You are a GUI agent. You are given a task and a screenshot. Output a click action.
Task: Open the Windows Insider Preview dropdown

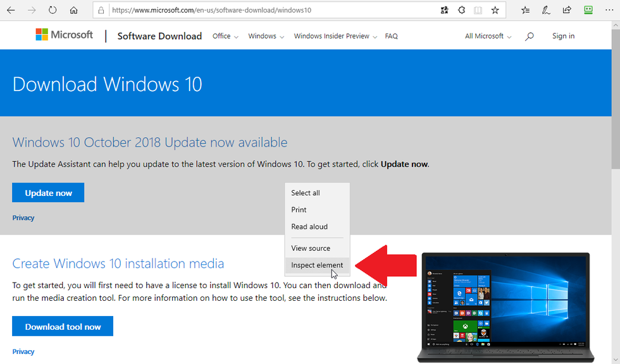(335, 36)
